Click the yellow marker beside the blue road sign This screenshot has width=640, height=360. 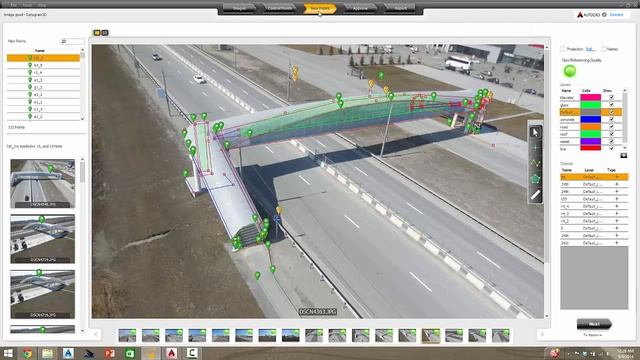tap(279, 210)
